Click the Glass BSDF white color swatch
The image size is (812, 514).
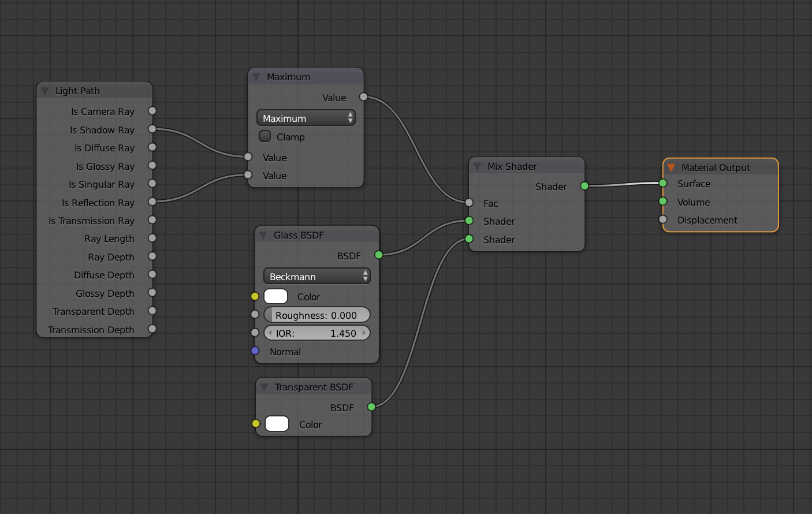[x=276, y=296]
